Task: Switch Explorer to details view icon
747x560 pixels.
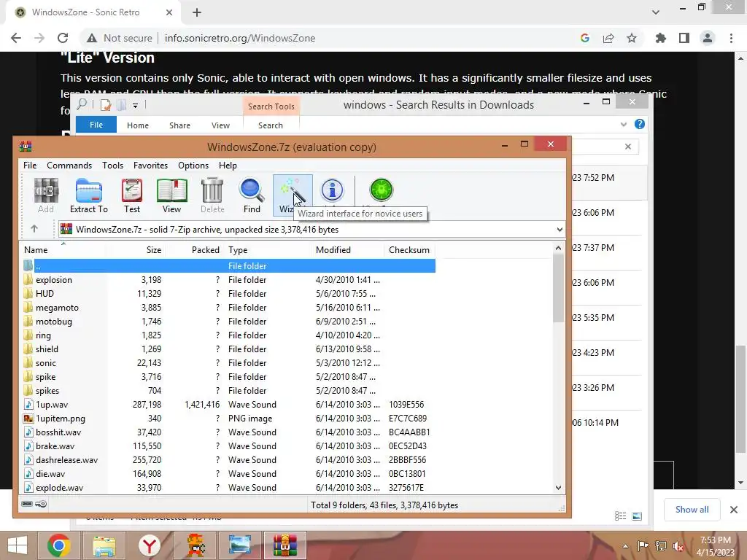Action: (x=620, y=516)
